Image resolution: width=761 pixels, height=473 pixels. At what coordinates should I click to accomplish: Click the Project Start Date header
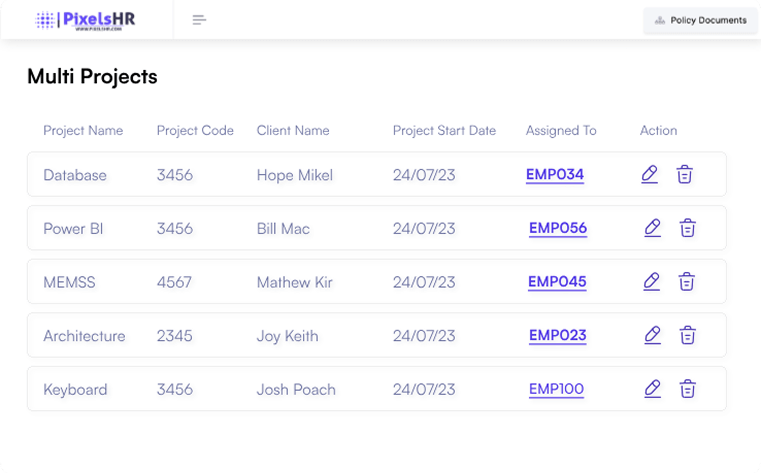[x=444, y=130]
